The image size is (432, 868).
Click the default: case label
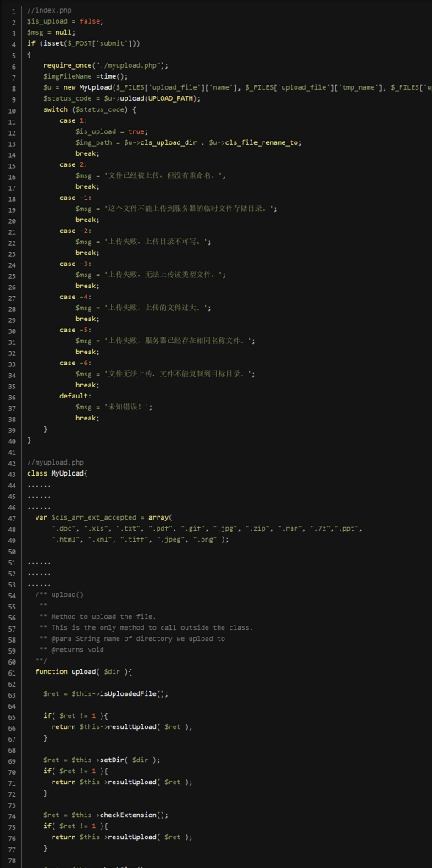(x=74, y=397)
